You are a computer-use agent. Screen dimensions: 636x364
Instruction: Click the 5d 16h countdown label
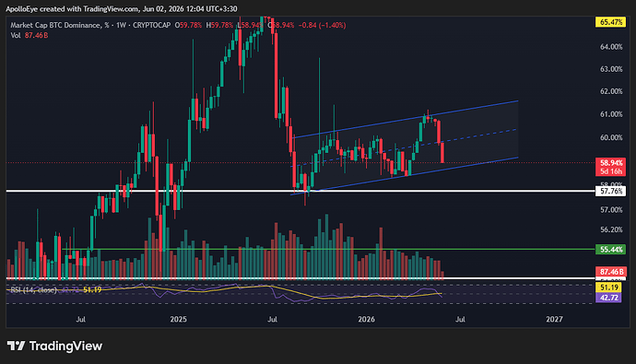610,171
